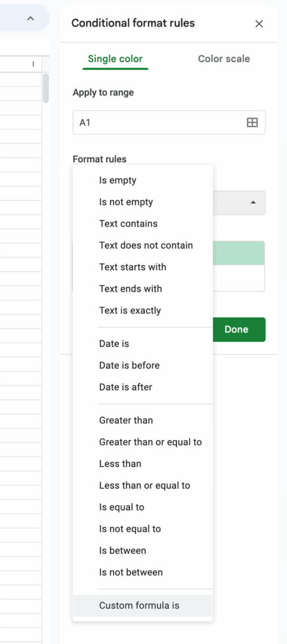Collapse the toolbar with the up chevron
The width and height of the screenshot is (287, 644).
pyautogui.click(x=30, y=18)
